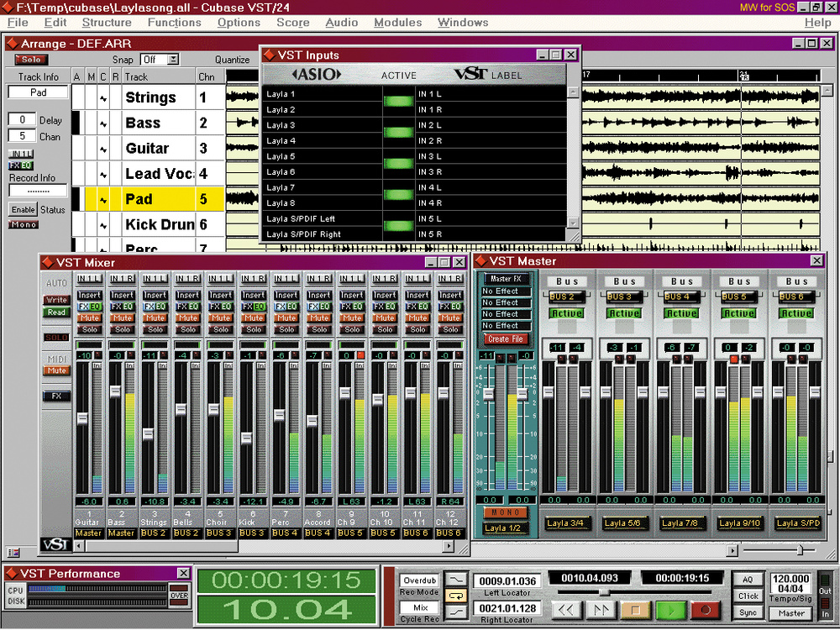Solo the Bass channel in the VST Mixer

[x=122, y=330]
